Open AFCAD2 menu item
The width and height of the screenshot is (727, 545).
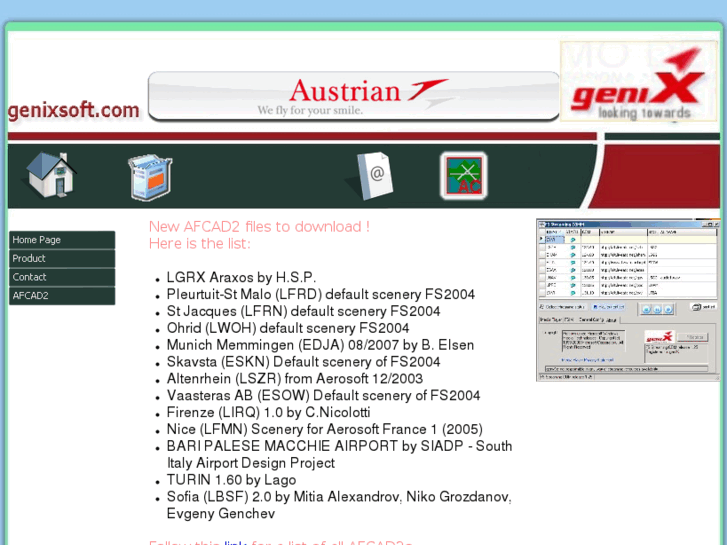point(62,295)
